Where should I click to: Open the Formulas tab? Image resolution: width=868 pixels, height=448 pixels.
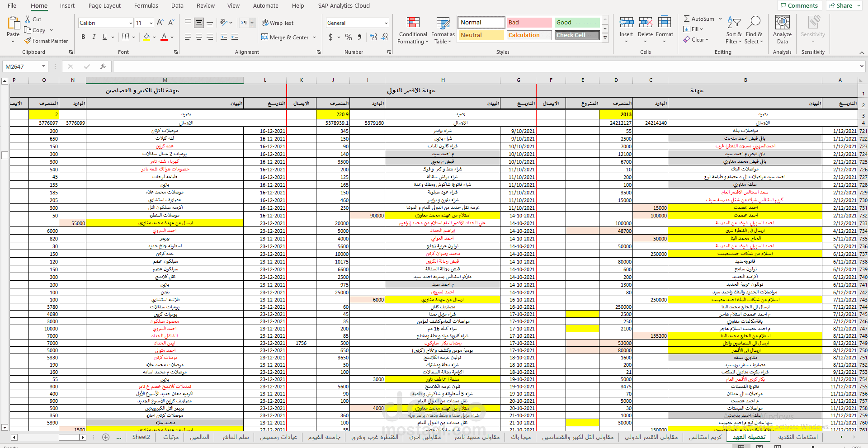pyautogui.click(x=146, y=6)
